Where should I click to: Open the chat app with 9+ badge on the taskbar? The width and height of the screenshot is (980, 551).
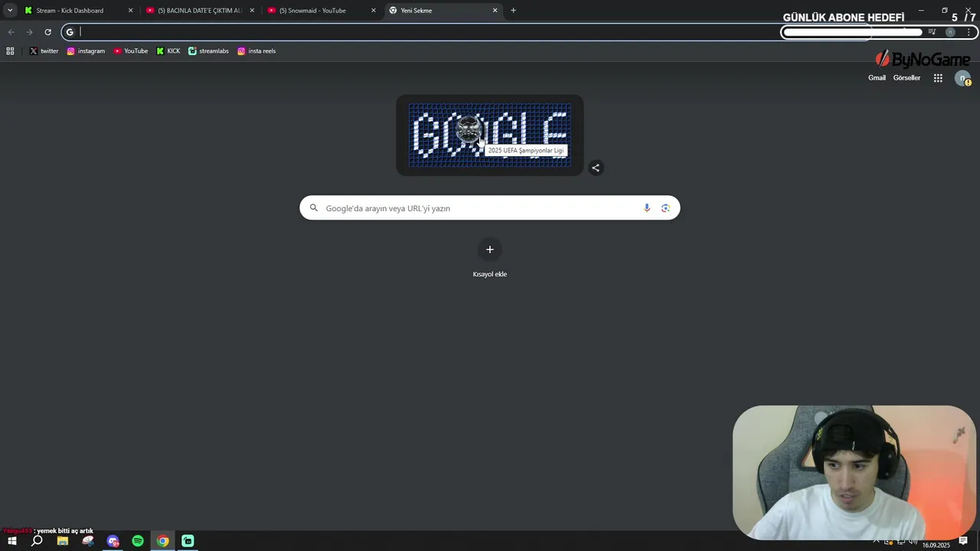[x=113, y=541]
